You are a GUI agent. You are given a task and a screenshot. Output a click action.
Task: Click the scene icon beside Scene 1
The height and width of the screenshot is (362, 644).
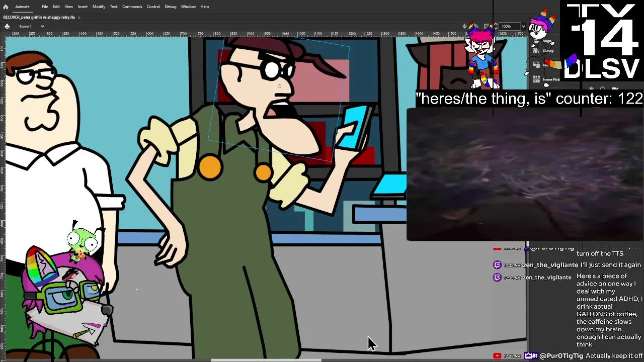tap(7, 26)
